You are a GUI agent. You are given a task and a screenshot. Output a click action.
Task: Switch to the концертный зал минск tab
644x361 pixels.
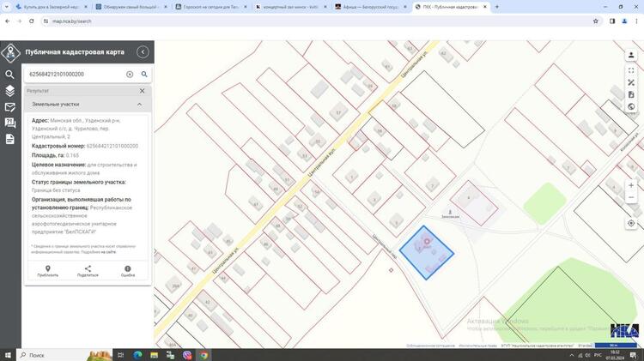click(289, 7)
